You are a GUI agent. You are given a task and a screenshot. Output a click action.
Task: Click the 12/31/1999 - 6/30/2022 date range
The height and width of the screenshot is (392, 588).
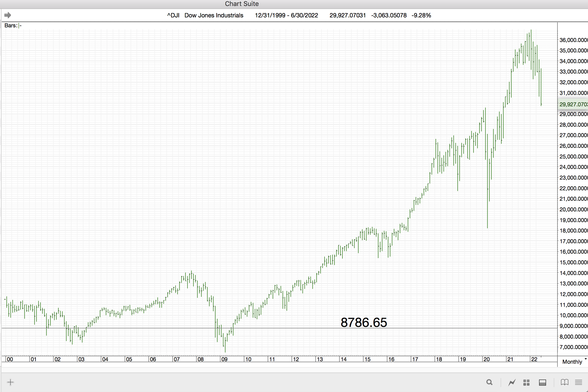coord(286,15)
